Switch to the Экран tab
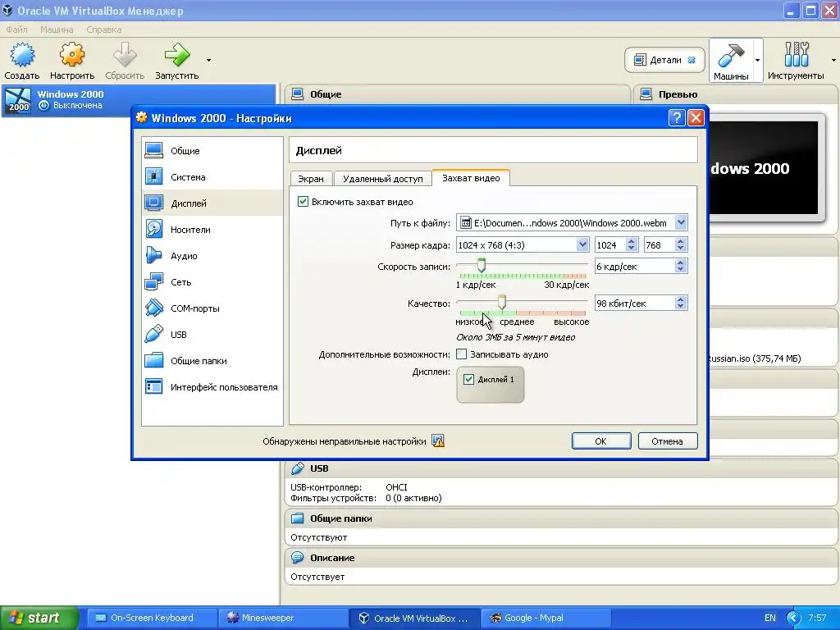 (x=311, y=178)
